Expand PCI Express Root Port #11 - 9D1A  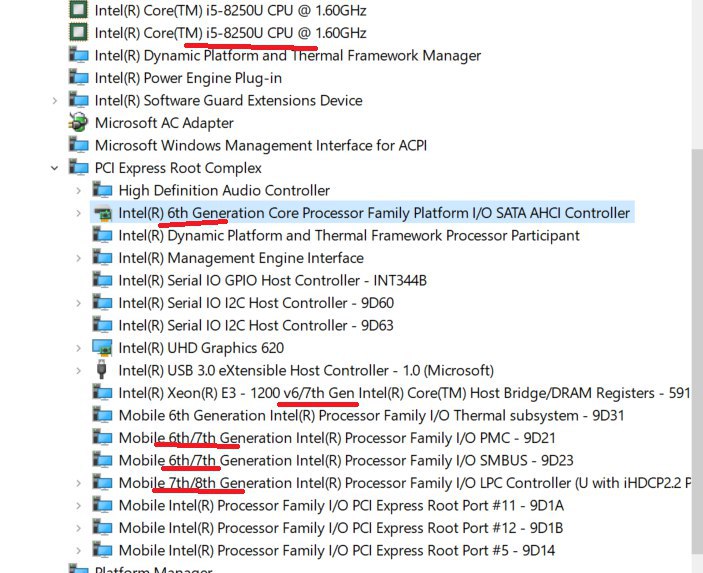coord(78,506)
